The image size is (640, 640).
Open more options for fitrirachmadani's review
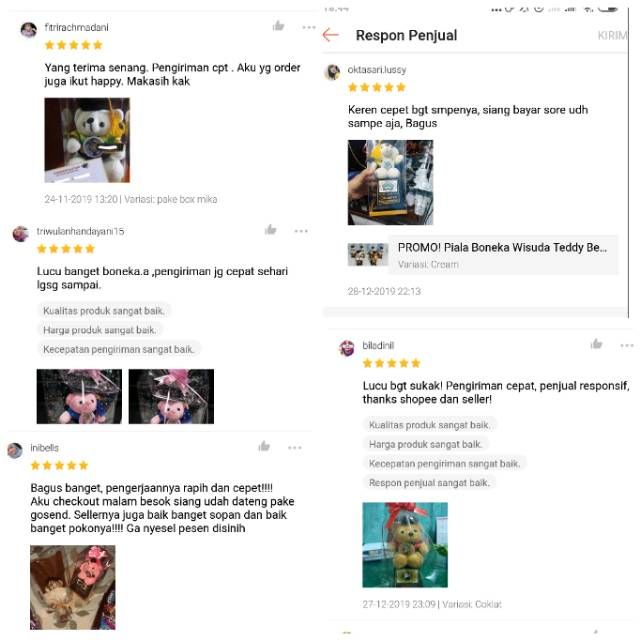point(309,27)
